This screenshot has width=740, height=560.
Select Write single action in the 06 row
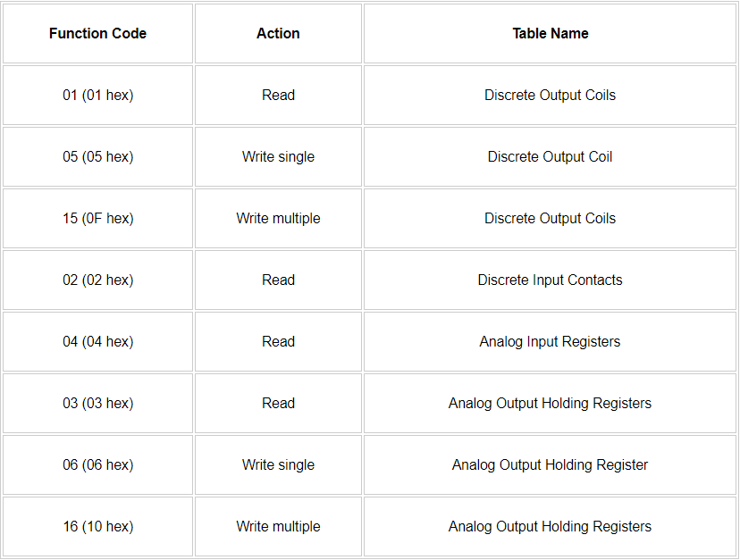(x=278, y=464)
